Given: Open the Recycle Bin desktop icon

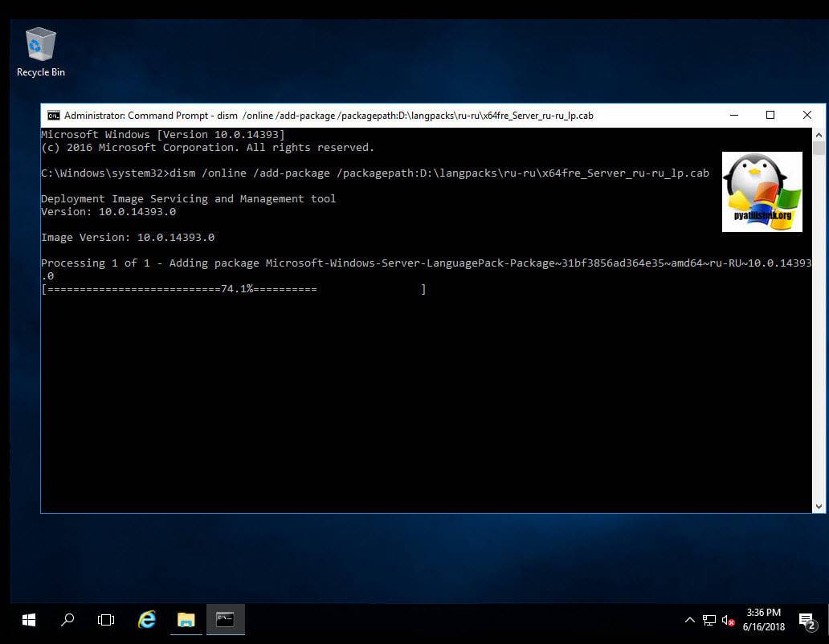Looking at the screenshot, I should 41,51.
